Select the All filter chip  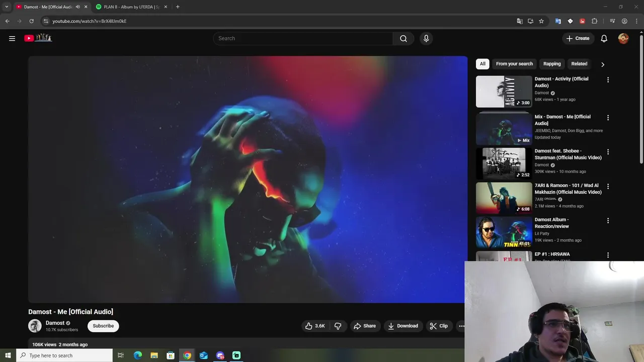point(482,64)
